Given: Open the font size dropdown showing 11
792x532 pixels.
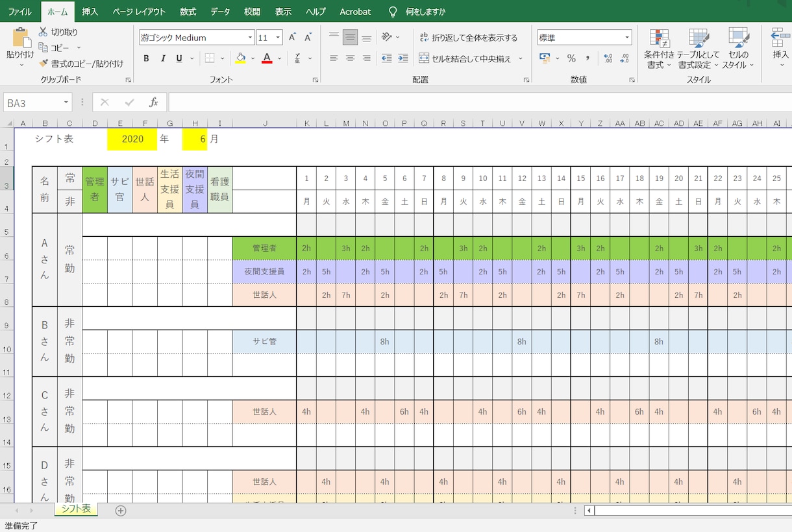Looking at the screenshot, I should (x=278, y=38).
